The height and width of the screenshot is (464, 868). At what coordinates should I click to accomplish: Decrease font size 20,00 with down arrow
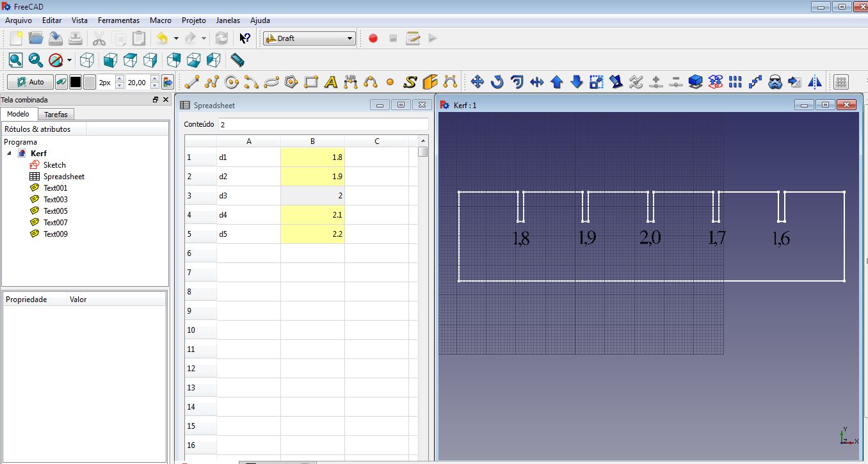tap(154, 86)
